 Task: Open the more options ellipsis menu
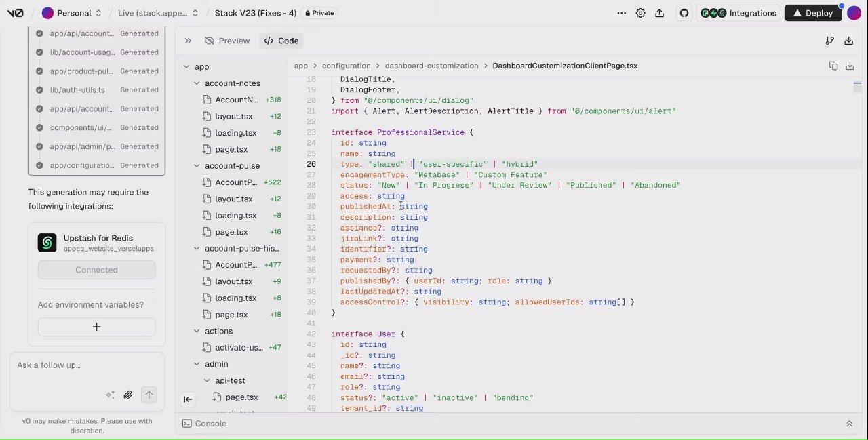(x=621, y=13)
